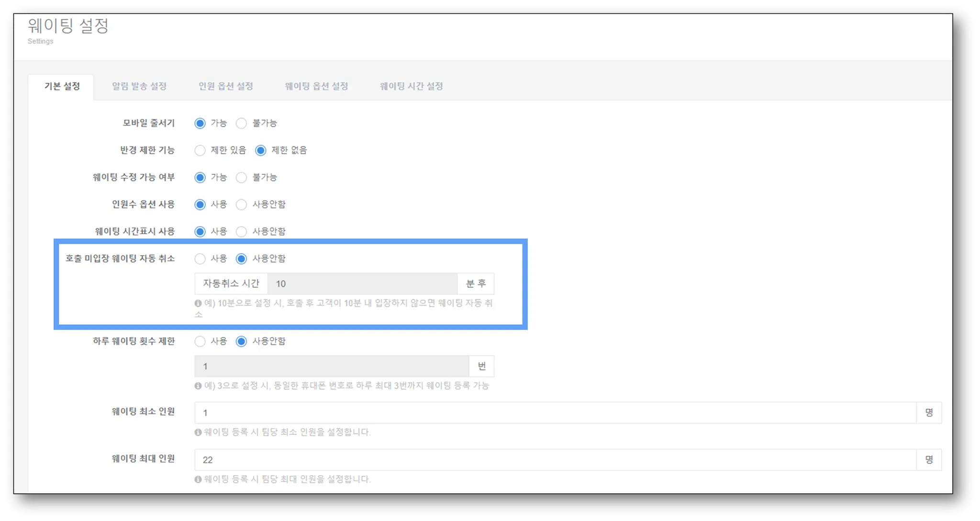The height and width of the screenshot is (521, 980).
Task: Click info icon under 웨이팅 최소 인원
Action: pyautogui.click(x=198, y=432)
